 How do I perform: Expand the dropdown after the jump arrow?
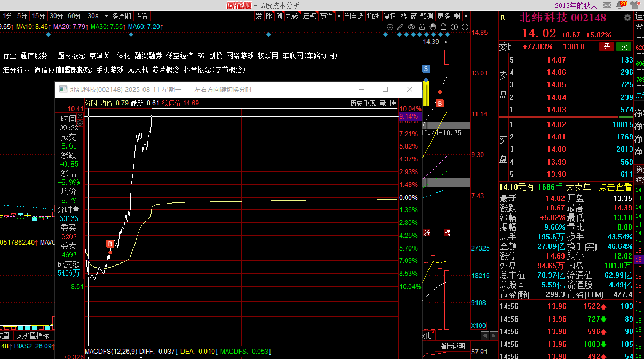[x=466, y=16]
